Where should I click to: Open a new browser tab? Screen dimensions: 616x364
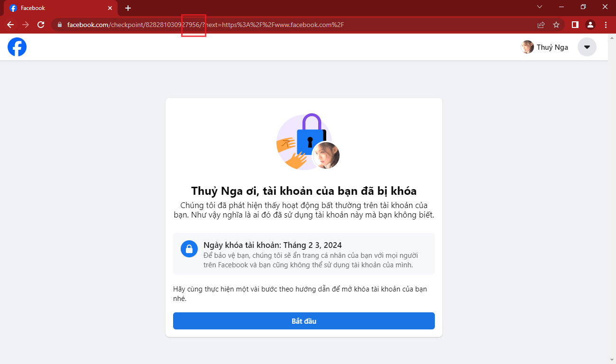pyautogui.click(x=128, y=8)
